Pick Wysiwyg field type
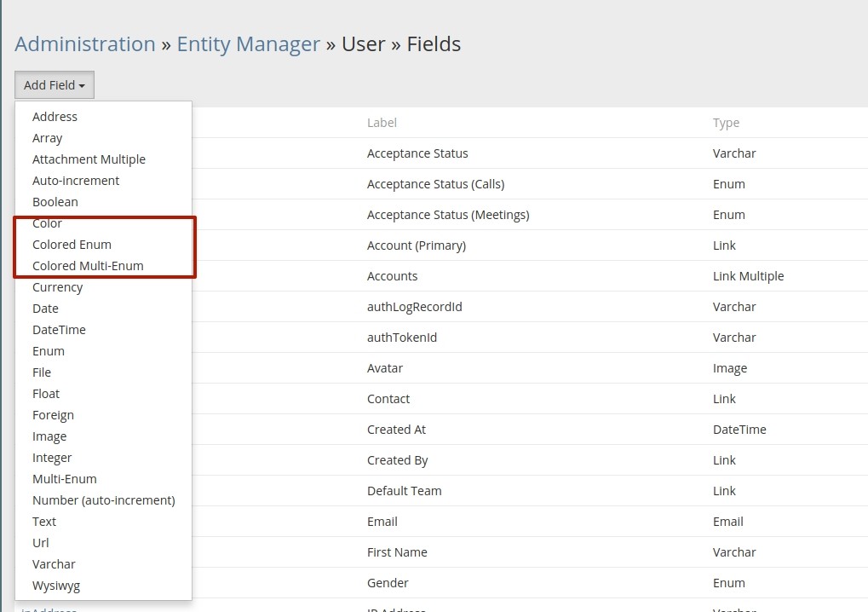Image resolution: width=868 pixels, height=612 pixels. [56, 586]
